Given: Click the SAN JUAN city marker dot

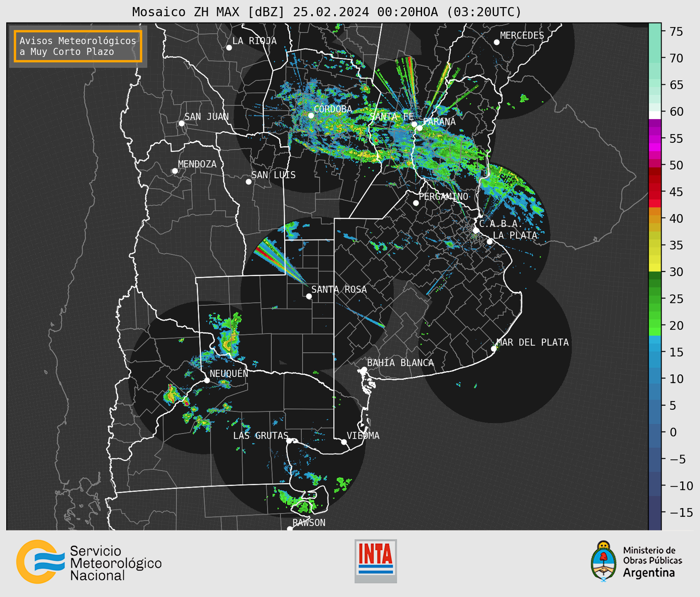Looking at the screenshot, I should click(181, 123).
